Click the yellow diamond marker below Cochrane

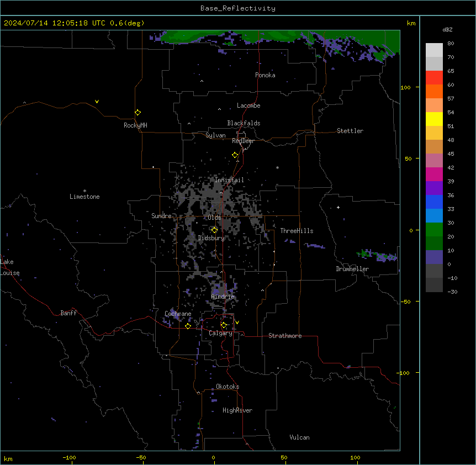tap(188, 326)
